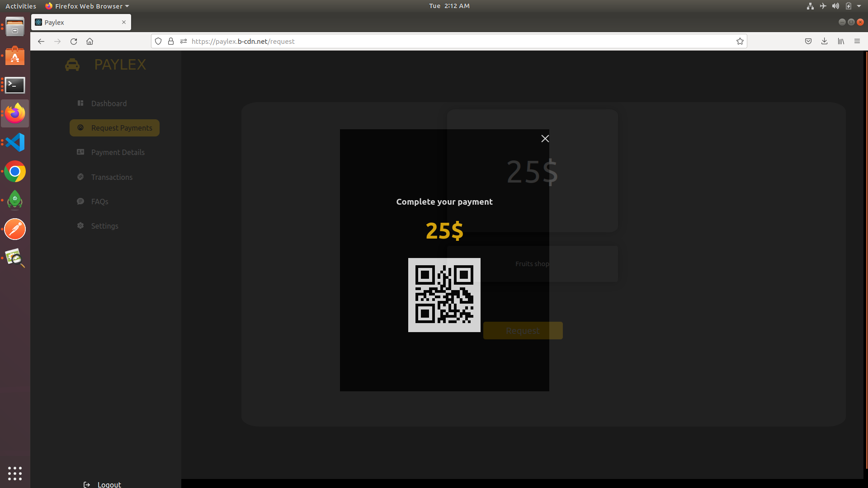Open Firefox hamburger application menu
The width and height of the screenshot is (868, 488).
(857, 41)
